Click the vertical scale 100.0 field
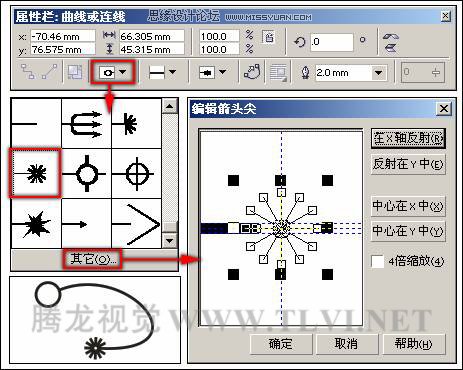The height and width of the screenshot is (370, 463). tap(219, 50)
